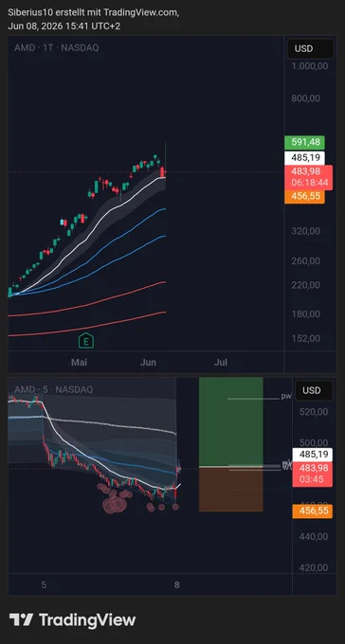This screenshot has height=644, width=345.
Task: Click the orange 456,55 label on upper chart
Action: click(304, 196)
